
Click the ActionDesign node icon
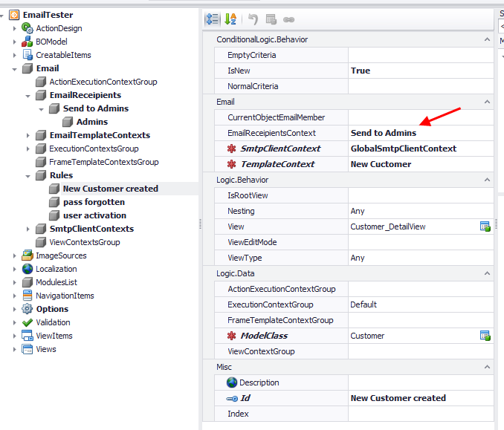pyautogui.click(x=28, y=28)
